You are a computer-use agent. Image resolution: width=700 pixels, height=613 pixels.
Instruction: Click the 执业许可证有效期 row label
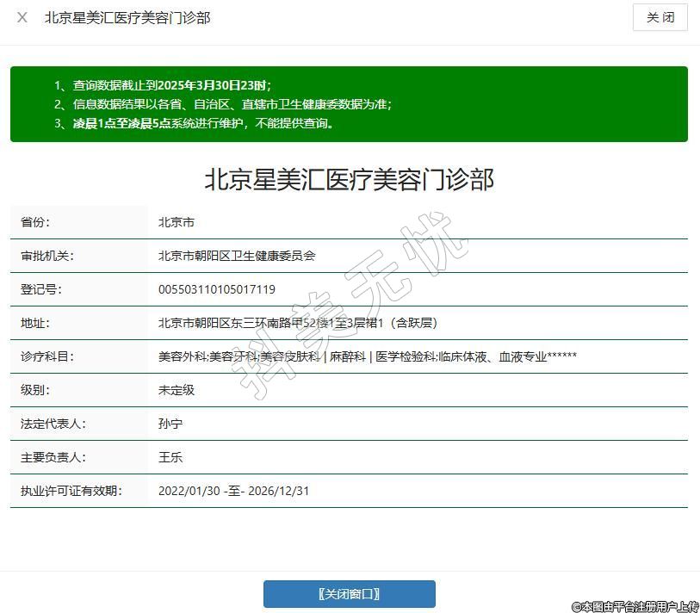point(71,491)
